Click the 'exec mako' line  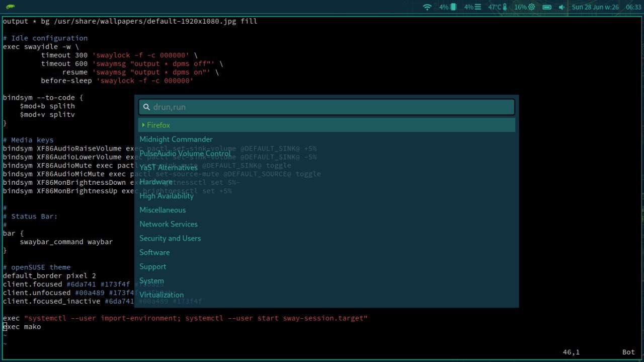[x=22, y=327]
